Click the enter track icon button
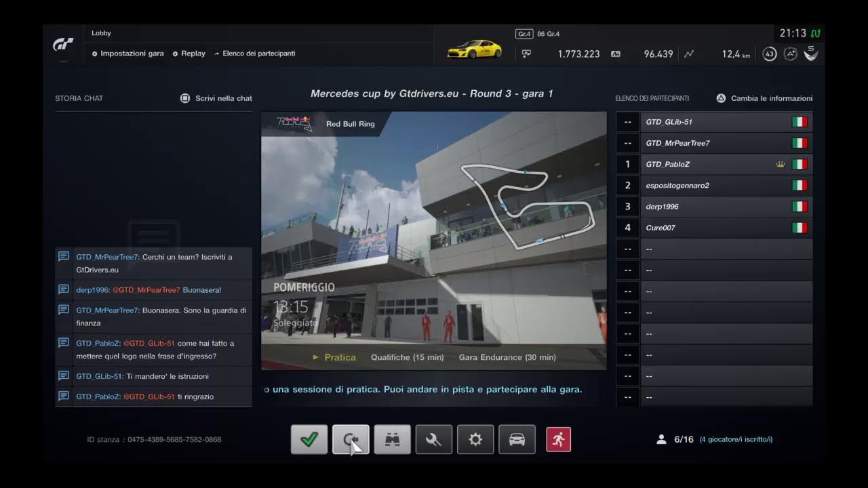This screenshot has width=868, height=488. [x=351, y=439]
